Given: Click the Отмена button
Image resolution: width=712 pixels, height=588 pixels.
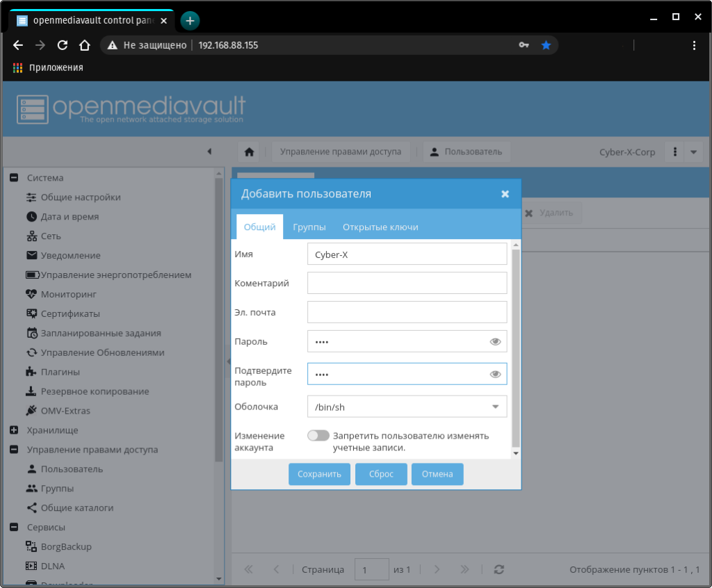Looking at the screenshot, I should tap(437, 474).
